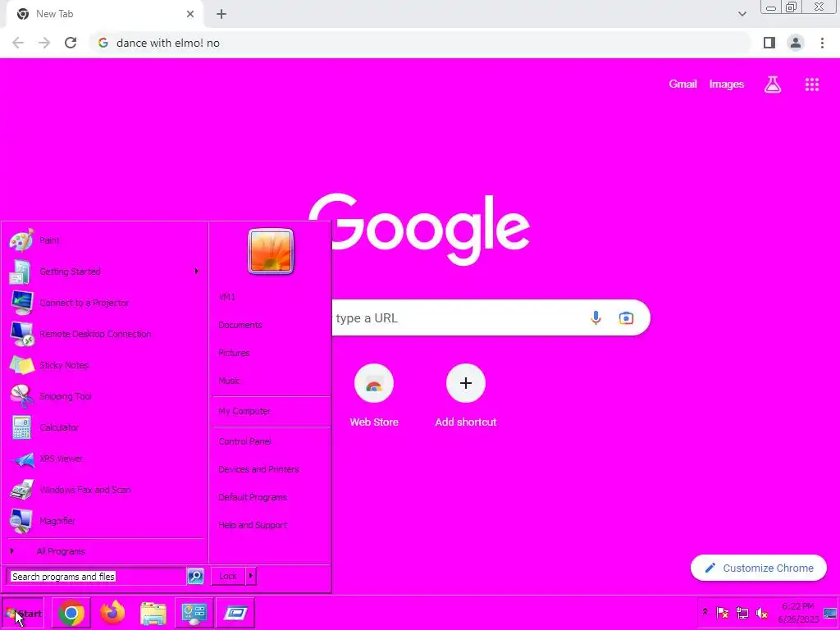Click Add shortcut plus button
The width and height of the screenshot is (840, 630).
tap(466, 383)
